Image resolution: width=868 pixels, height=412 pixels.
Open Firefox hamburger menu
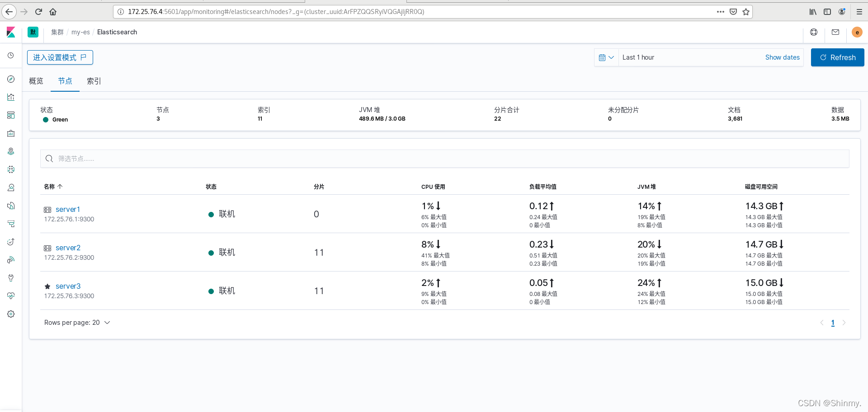pos(859,12)
